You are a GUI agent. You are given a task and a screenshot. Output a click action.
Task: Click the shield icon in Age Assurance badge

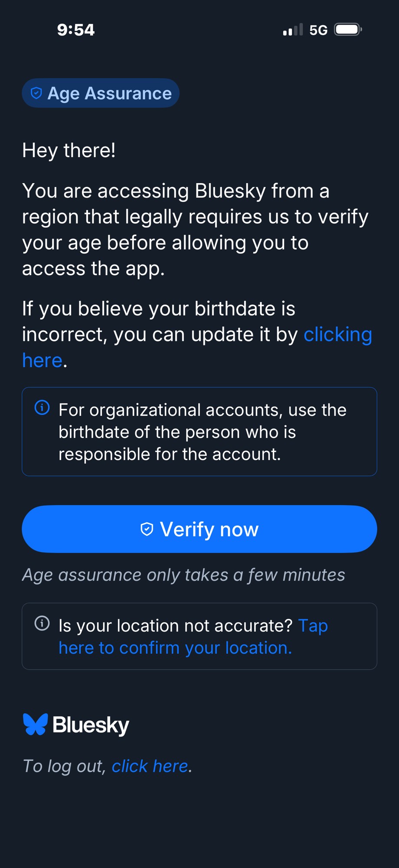[x=36, y=93]
